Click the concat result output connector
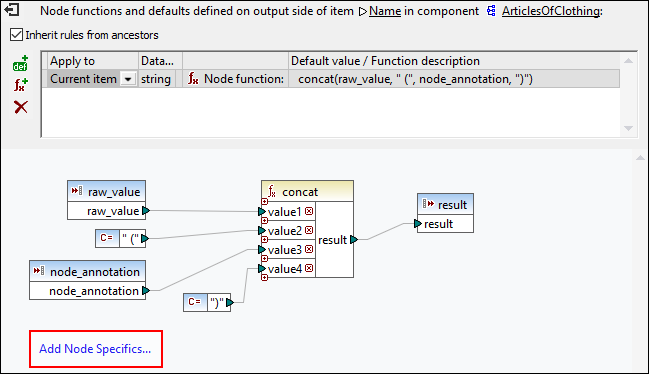Viewport: 649px width, 374px height. click(354, 240)
